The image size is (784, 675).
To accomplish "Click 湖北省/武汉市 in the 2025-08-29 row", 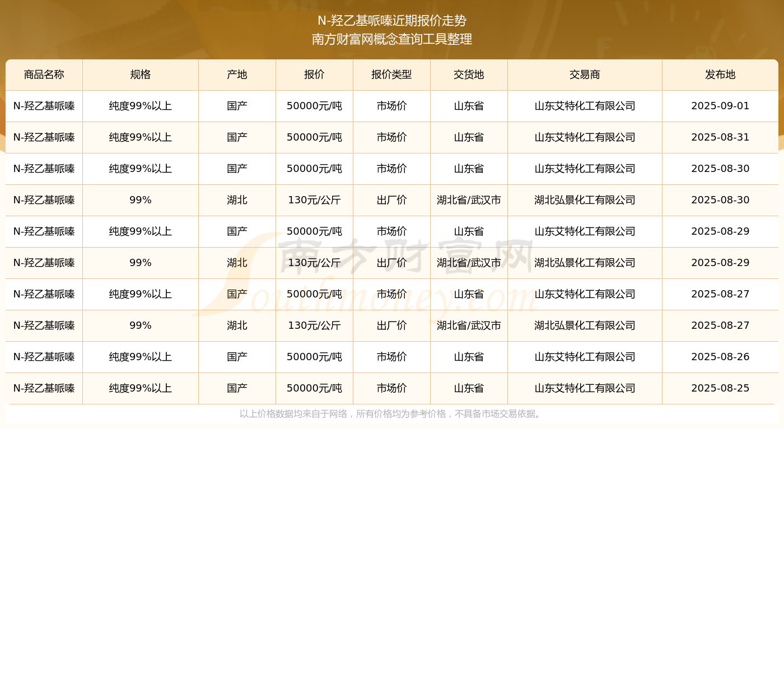I will (x=469, y=263).
